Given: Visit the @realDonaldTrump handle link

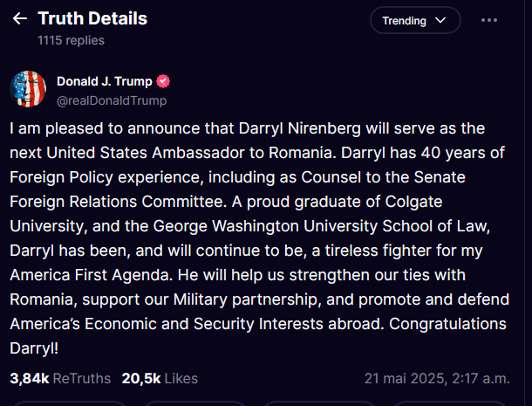Looking at the screenshot, I should coord(112,101).
